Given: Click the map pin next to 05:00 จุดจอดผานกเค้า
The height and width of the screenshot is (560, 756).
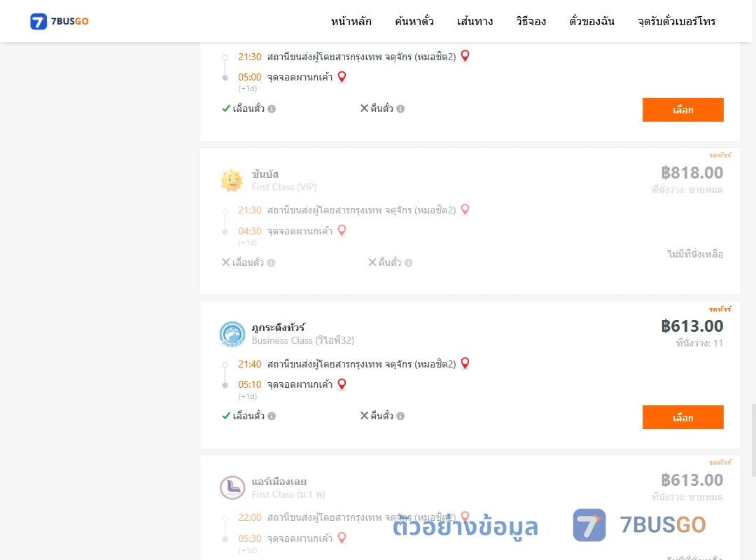Looking at the screenshot, I should click(342, 77).
